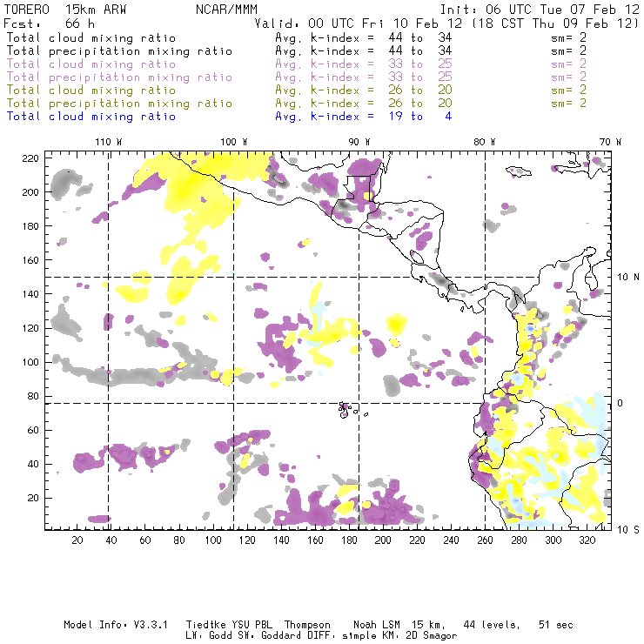Select olive 'Avg. k-index = 26 to 20' beside precipitation
Viewport: 644px width, 644px height.
pos(364,104)
